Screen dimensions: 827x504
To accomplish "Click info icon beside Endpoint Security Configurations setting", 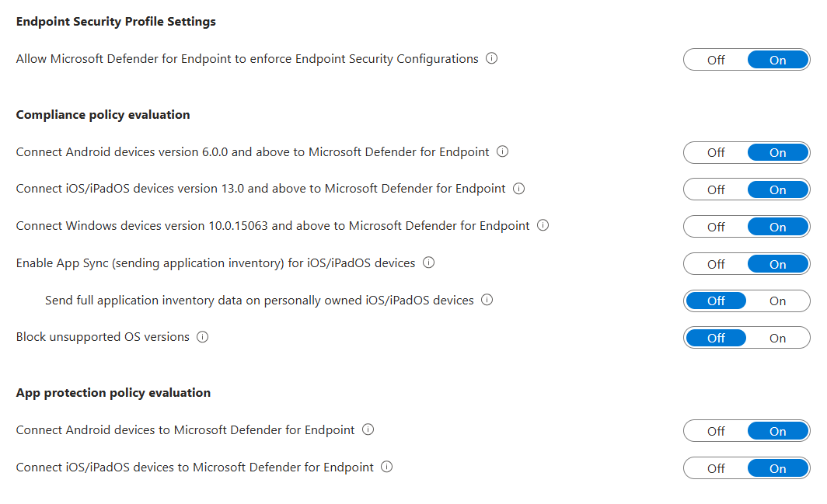I will pos(491,58).
